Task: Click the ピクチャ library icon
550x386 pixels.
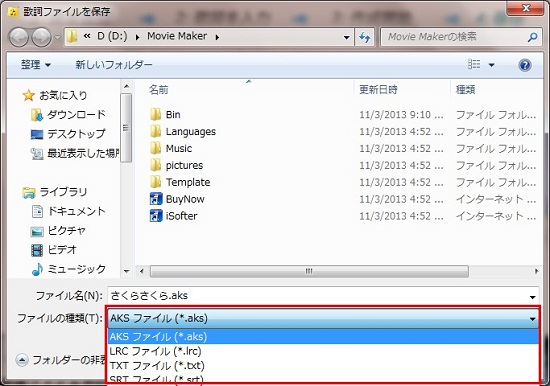Action: (37, 231)
